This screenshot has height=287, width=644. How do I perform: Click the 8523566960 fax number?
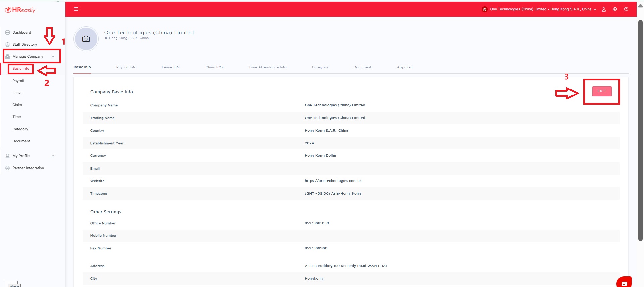(x=316, y=248)
